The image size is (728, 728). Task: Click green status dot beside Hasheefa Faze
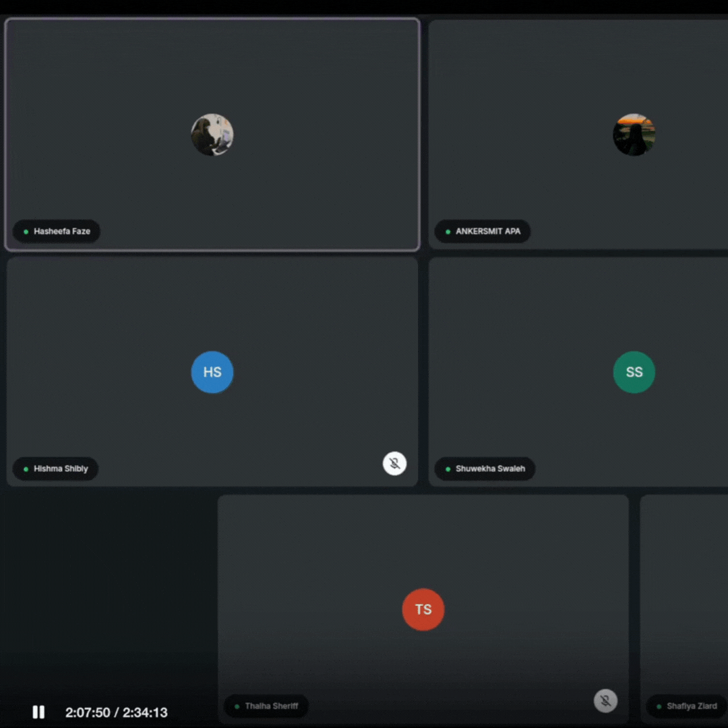[26, 232]
